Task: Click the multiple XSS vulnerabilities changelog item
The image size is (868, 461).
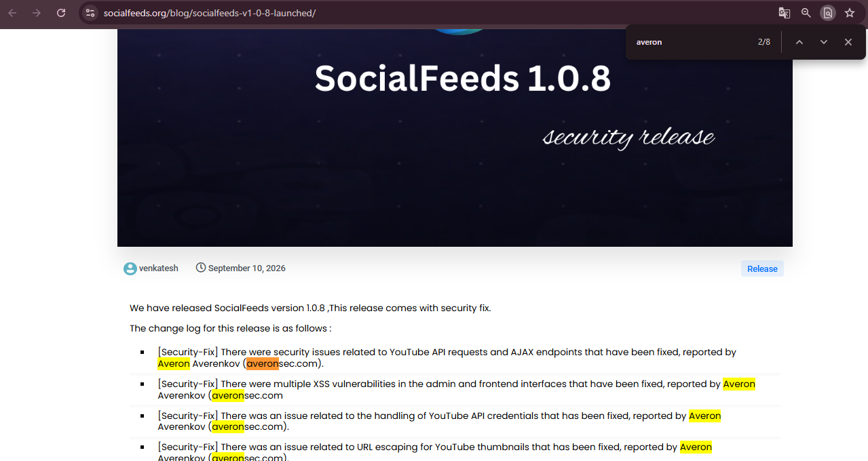Action: 456,390
